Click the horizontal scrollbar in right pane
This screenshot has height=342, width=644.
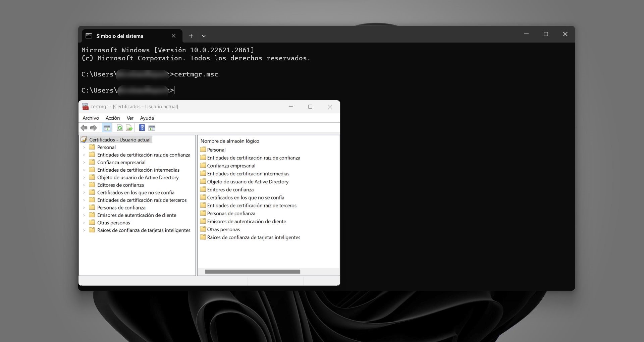pos(253,272)
